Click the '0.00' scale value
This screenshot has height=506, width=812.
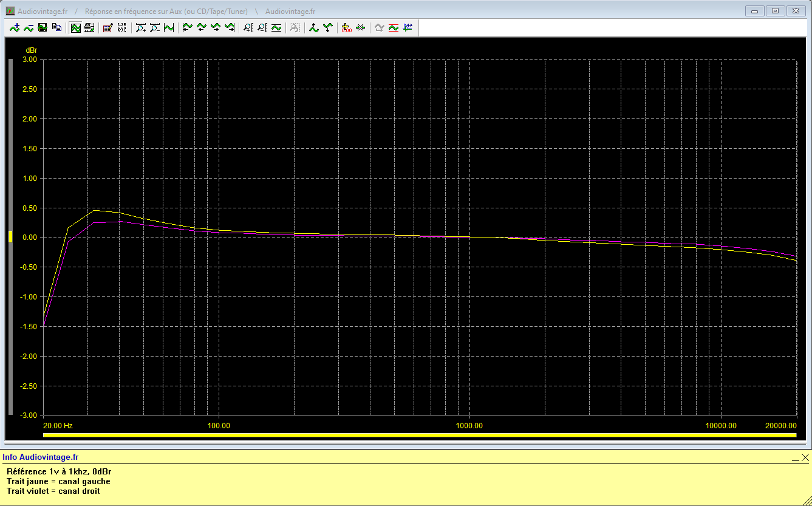30,238
